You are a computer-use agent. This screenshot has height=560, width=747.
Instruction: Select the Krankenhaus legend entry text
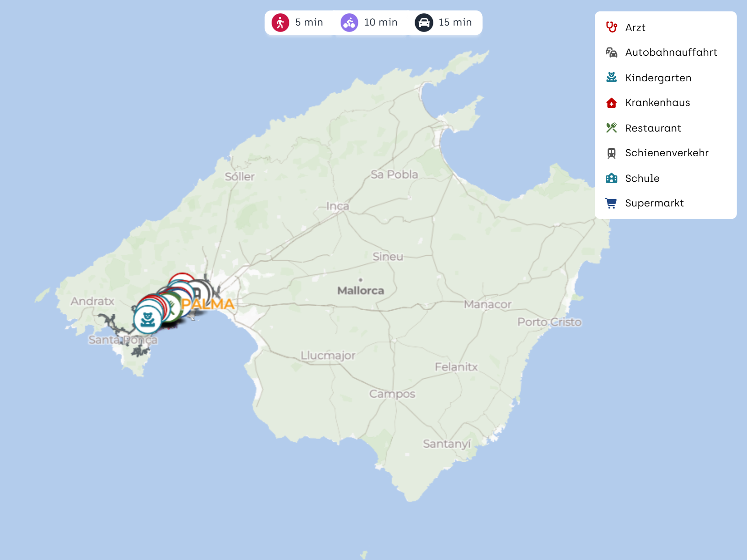tap(657, 103)
